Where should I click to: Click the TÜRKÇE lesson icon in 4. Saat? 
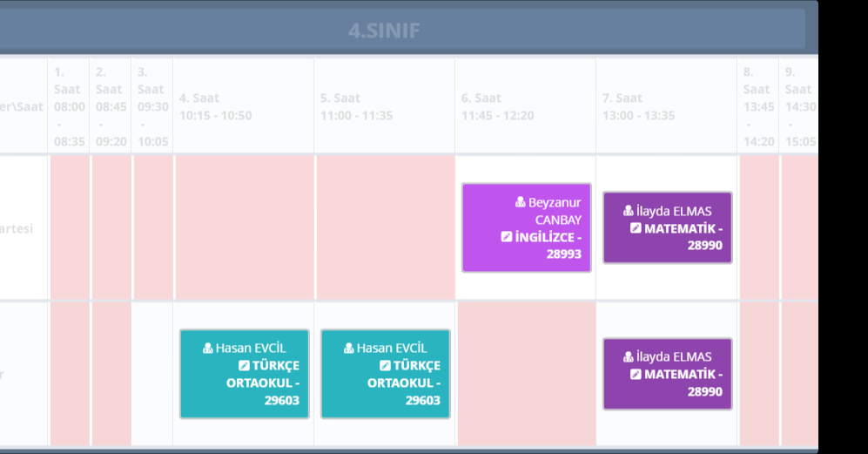(244, 365)
